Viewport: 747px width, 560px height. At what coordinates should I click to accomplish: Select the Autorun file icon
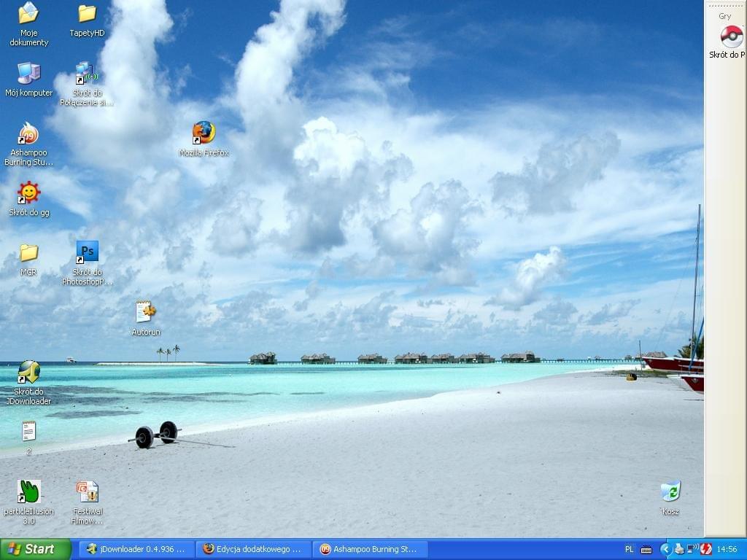coord(145,312)
